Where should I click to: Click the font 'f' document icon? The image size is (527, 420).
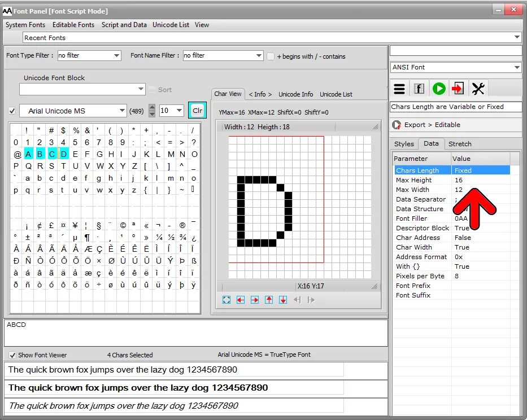pos(419,89)
